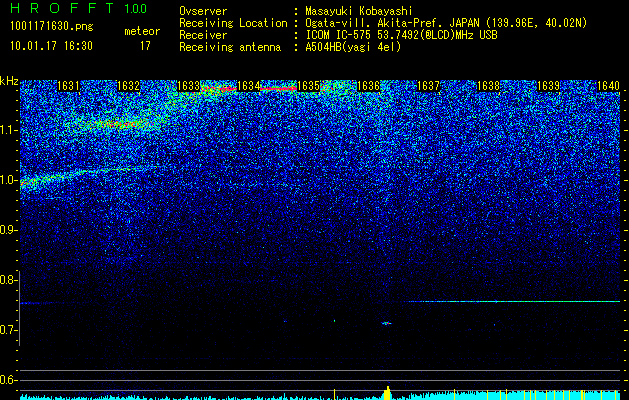Click the meteor label

pyautogui.click(x=142, y=31)
